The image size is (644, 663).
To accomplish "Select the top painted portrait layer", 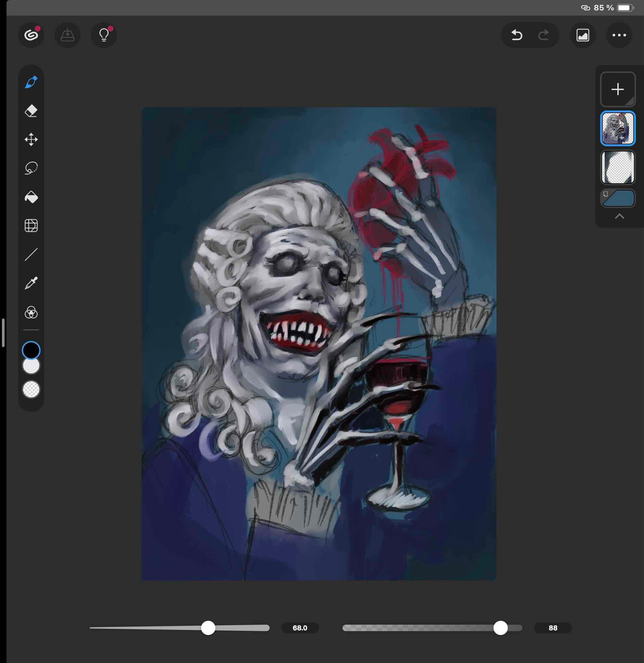I will (617, 129).
